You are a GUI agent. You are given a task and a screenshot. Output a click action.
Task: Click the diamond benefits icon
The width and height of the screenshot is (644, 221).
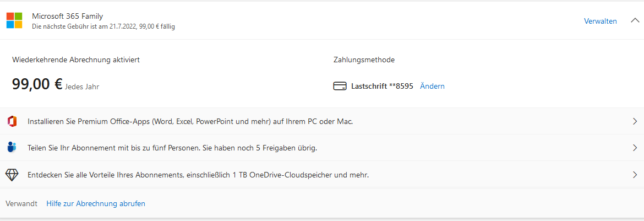[x=12, y=175]
